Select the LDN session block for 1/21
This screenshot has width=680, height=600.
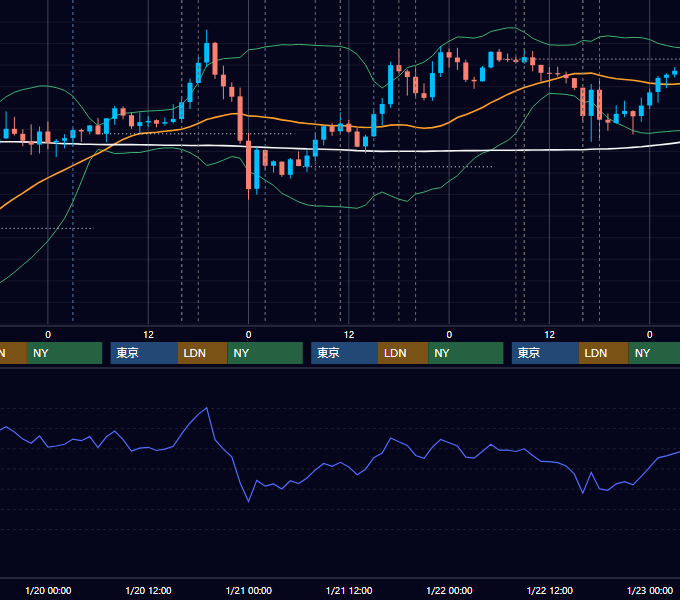pyautogui.click(x=403, y=353)
